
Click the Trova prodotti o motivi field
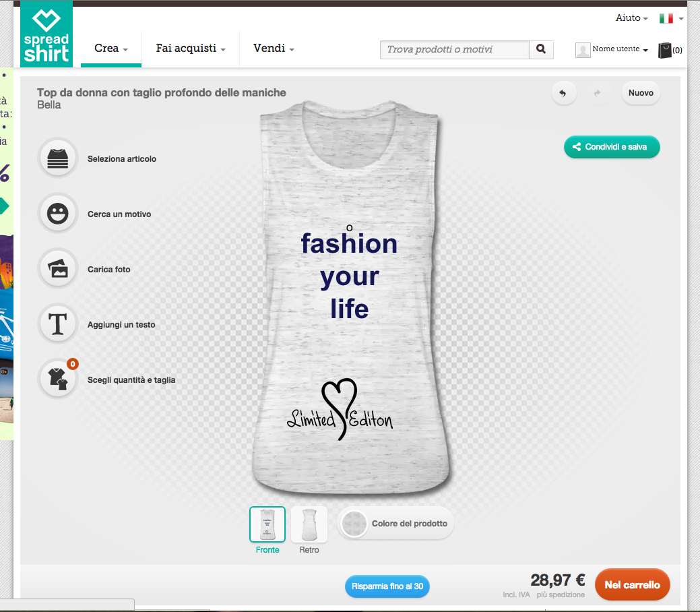tap(455, 49)
